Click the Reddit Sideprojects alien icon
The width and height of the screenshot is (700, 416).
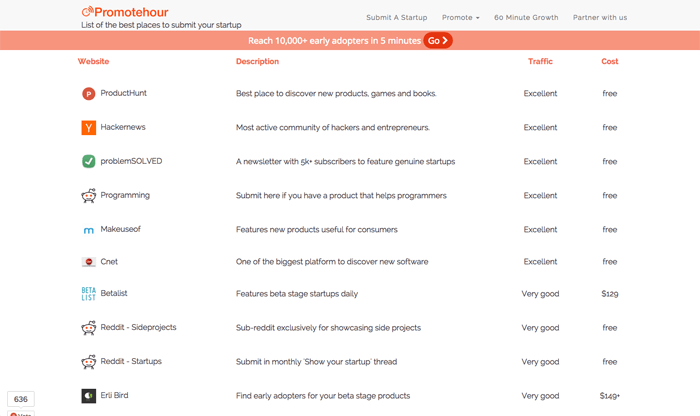(88, 328)
